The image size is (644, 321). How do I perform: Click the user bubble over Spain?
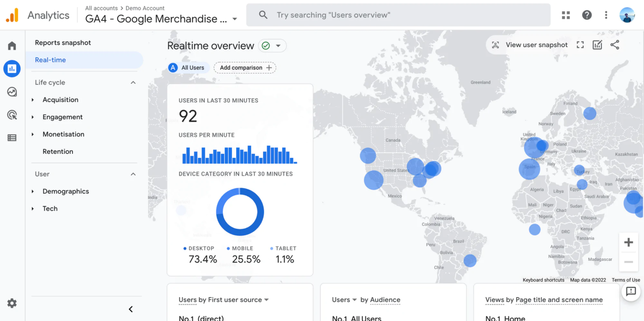pos(529,169)
